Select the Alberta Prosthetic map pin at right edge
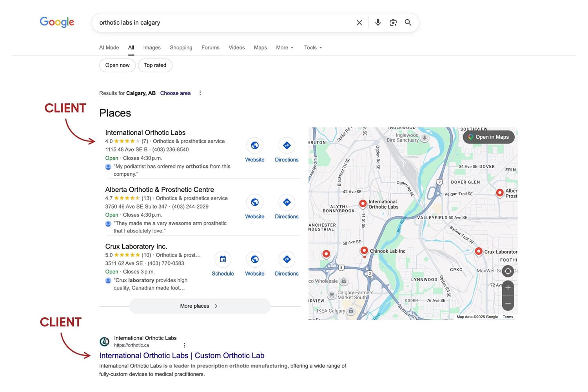The image size is (588, 392). pyautogui.click(x=499, y=192)
